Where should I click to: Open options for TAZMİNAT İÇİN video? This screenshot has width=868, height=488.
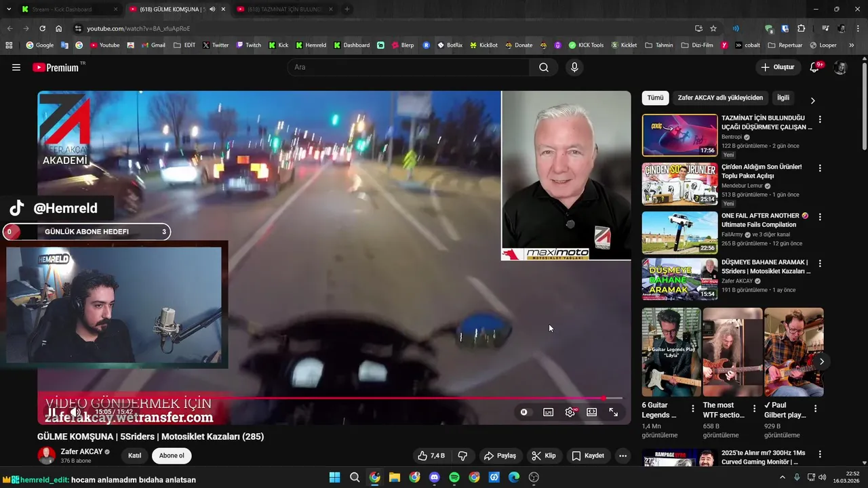(820, 119)
